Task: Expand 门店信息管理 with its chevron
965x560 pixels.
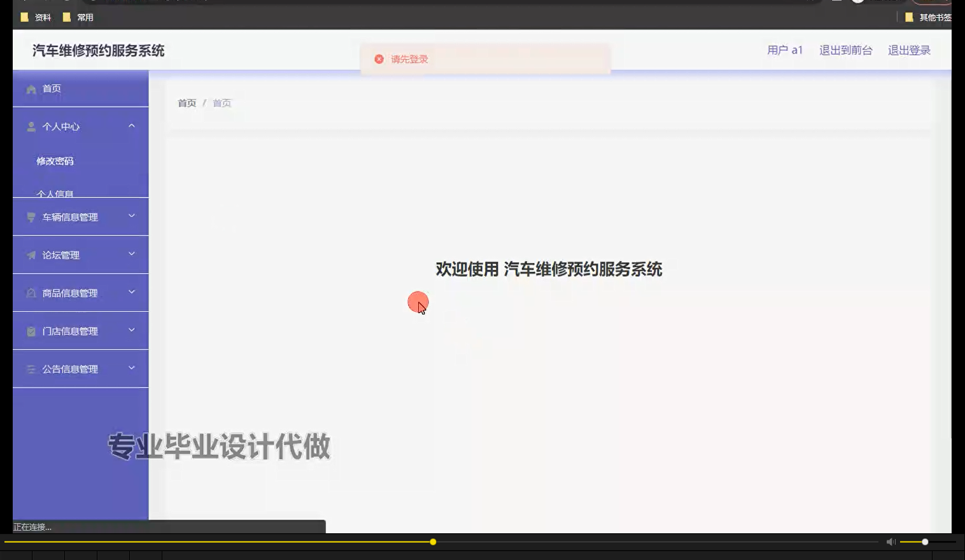Action: click(132, 330)
